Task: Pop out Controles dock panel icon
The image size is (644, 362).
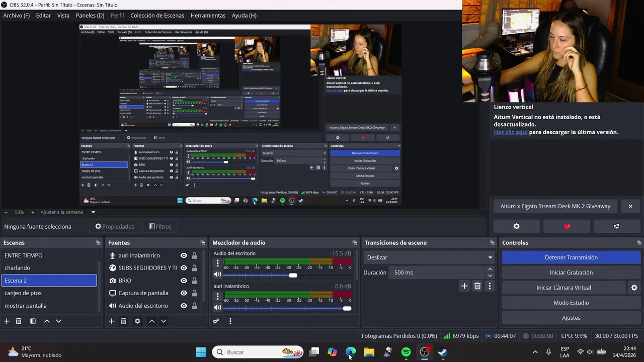Action: click(638, 243)
